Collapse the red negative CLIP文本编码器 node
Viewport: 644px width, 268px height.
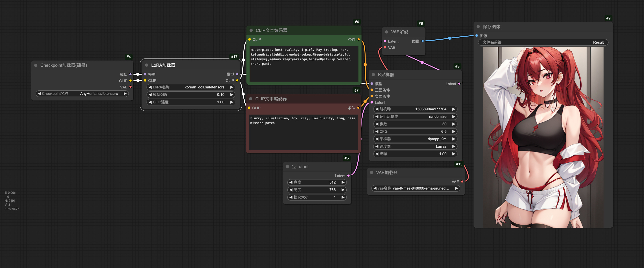coord(251,99)
